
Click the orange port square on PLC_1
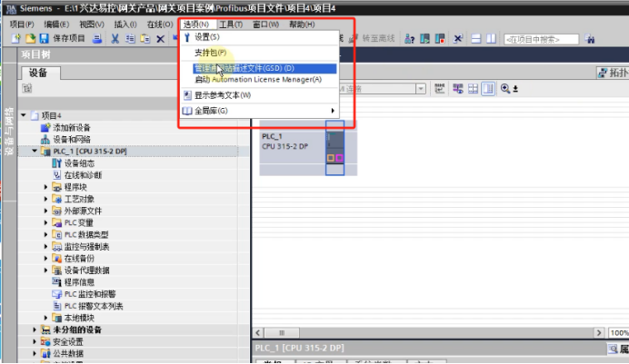point(331,158)
